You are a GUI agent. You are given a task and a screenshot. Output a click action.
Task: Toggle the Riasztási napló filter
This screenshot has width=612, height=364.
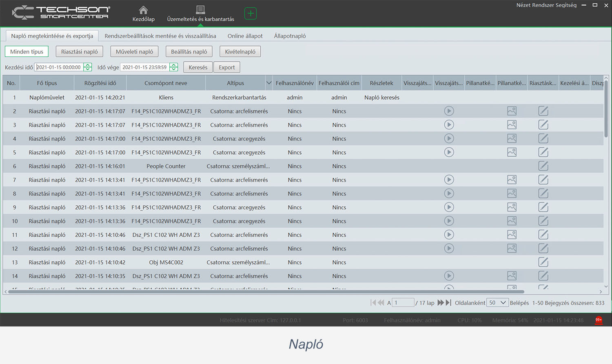pos(80,51)
